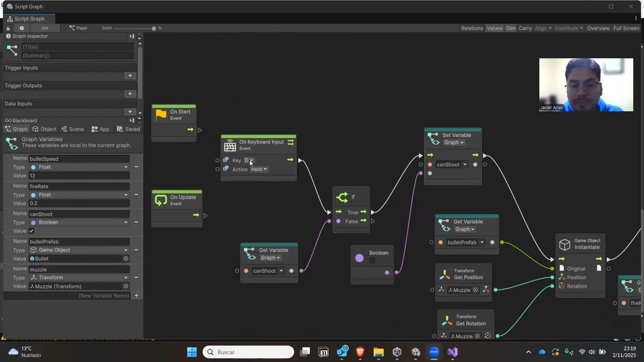Open object picker on Get Position Muzzle
Viewport: 644px width, 362px height.
click(475, 290)
